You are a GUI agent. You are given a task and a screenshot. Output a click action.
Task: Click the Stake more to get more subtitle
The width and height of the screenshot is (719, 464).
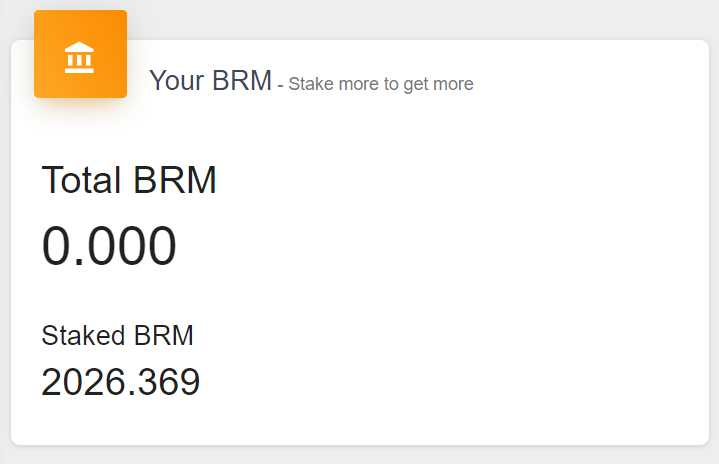(381, 84)
